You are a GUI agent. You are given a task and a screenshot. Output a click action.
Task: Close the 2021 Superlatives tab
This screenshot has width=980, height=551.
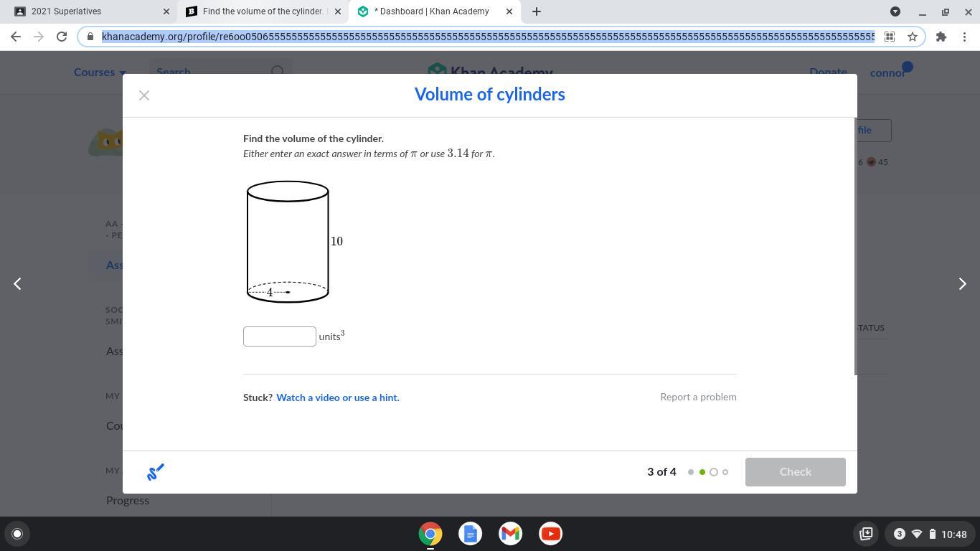point(166,11)
